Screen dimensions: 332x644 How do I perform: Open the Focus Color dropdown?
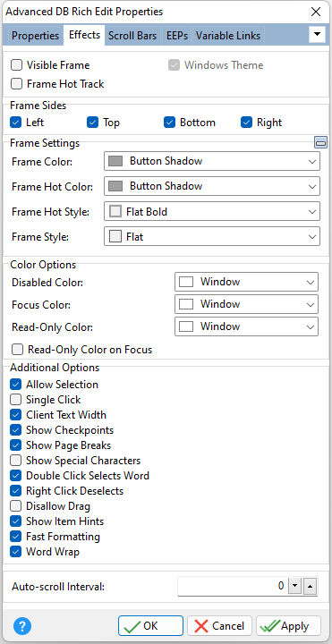246,304
